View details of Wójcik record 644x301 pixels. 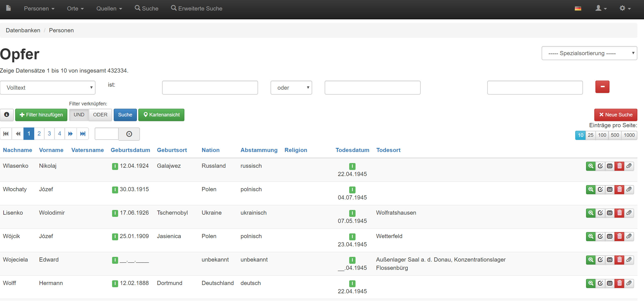[x=591, y=236]
